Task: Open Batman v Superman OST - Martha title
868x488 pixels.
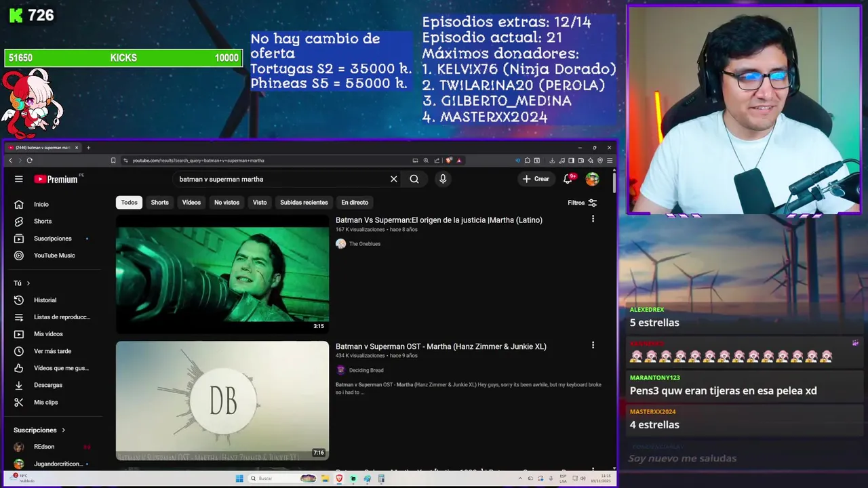Action: 441,346
